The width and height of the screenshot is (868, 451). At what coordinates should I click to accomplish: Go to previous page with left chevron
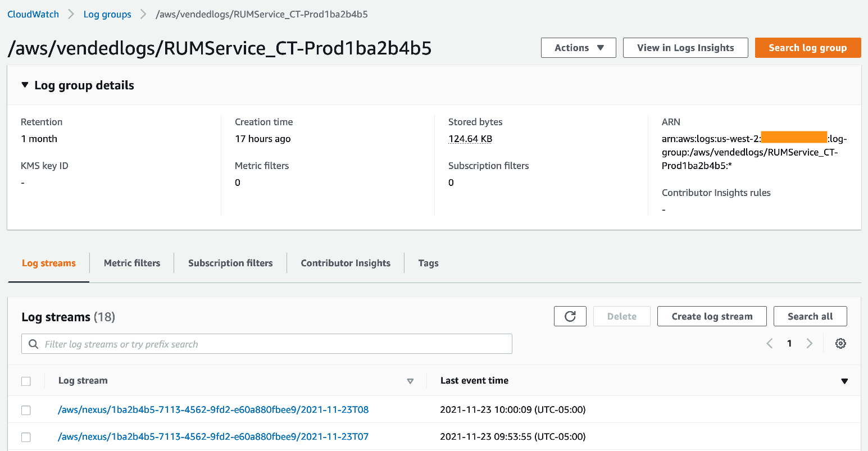click(x=769, y=343)
